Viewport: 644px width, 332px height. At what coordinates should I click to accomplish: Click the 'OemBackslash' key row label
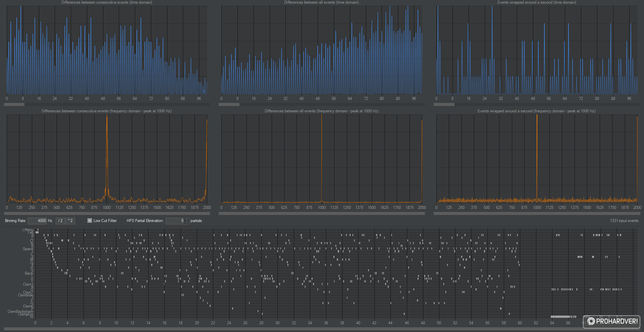coord(20,312)
